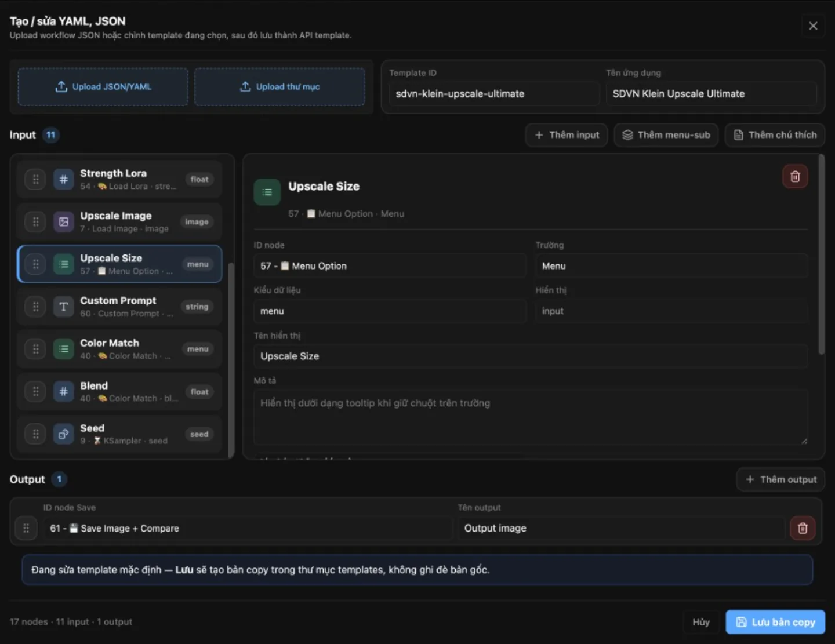Click drag handle of Custom Prompt row
The image size is (835, 644).
coord(35,306)
